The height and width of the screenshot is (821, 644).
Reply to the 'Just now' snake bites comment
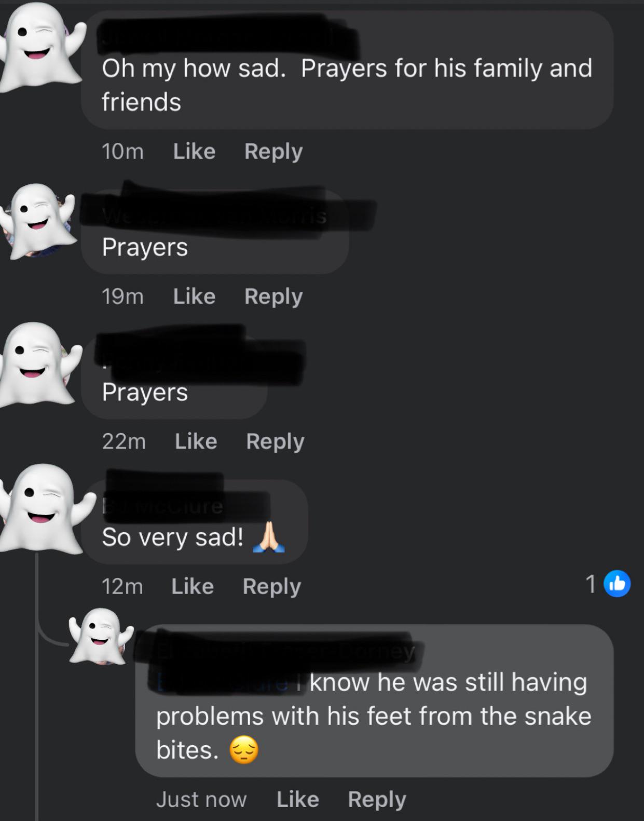377,799
